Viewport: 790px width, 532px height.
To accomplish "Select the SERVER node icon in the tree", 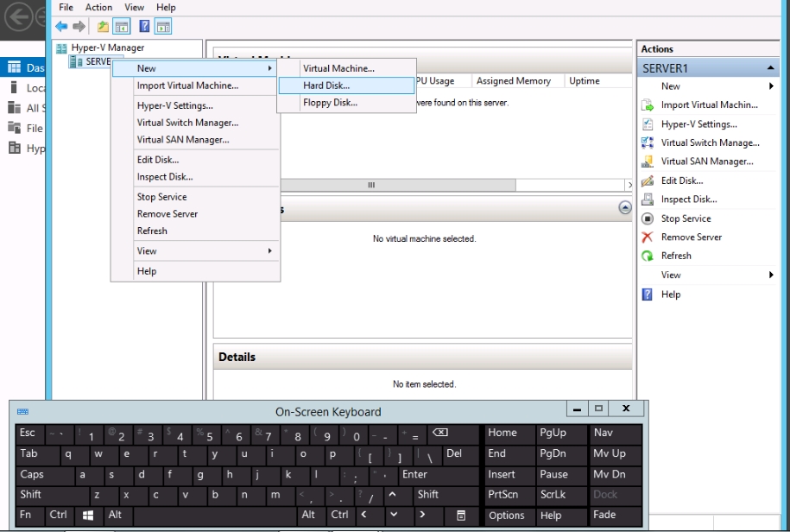I will (x=76, y=61).
